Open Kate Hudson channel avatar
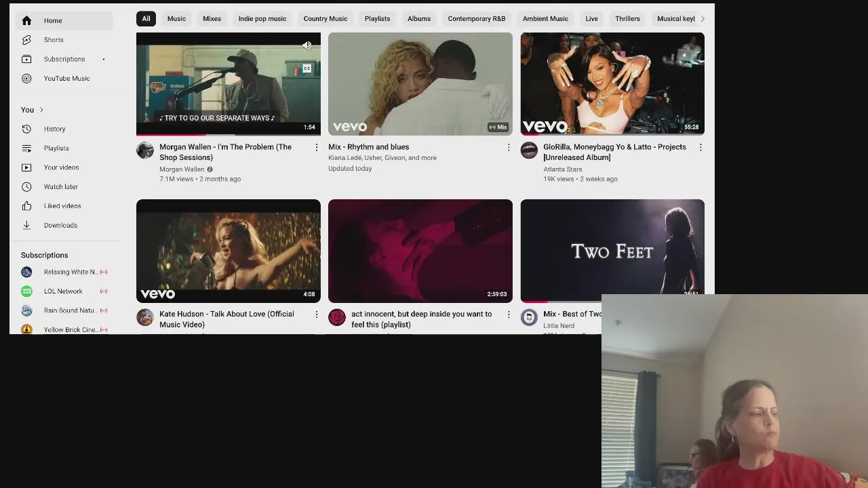The image size is (868, 488). pyautogui.click(x=145, y=317)
